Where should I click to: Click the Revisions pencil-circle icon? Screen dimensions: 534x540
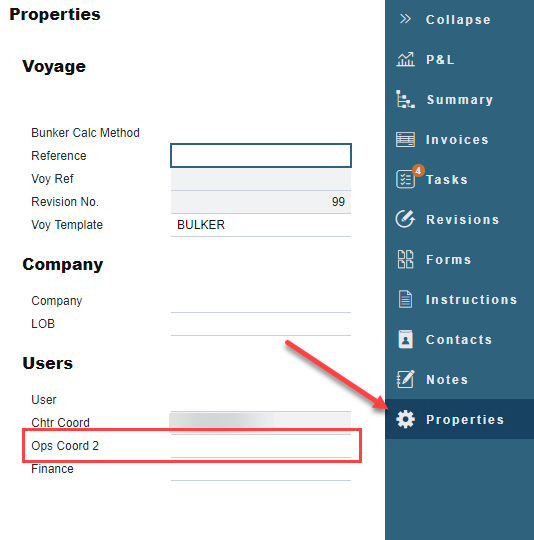pyautogui.click(x=405, y=219)
